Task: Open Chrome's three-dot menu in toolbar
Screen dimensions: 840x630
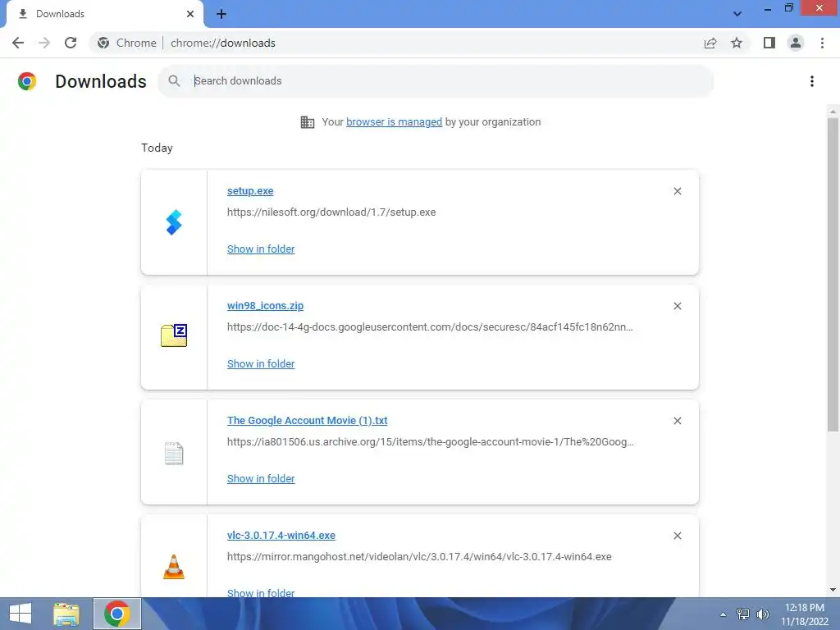Action: coord(822,43)
